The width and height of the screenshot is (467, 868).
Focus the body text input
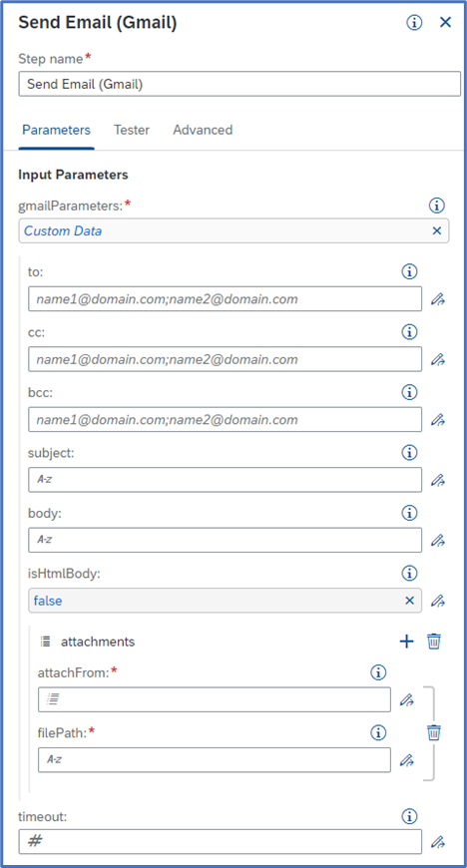(x=225, y=540)
